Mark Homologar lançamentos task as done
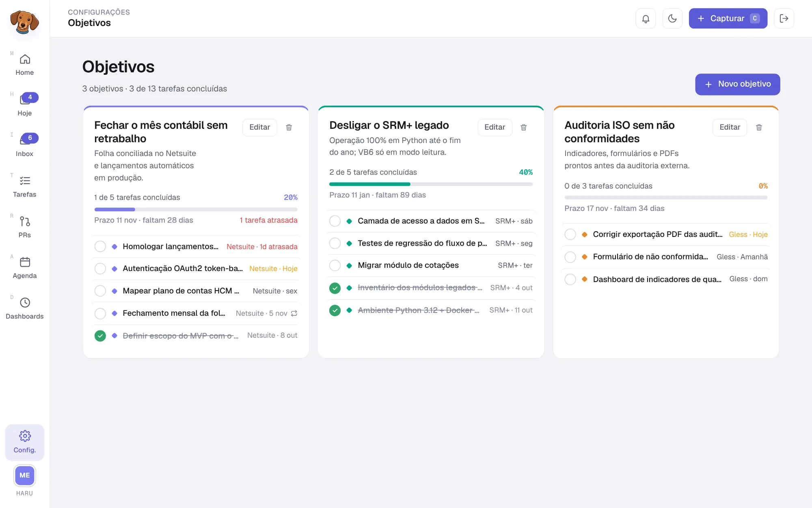The image size is (812, 508). tap(100, 246)
